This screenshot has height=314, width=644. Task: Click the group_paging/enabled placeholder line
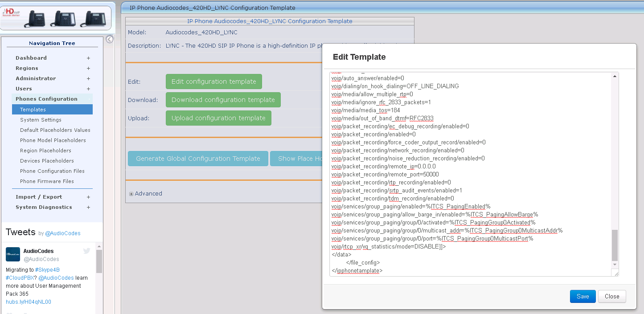point(411,206)
